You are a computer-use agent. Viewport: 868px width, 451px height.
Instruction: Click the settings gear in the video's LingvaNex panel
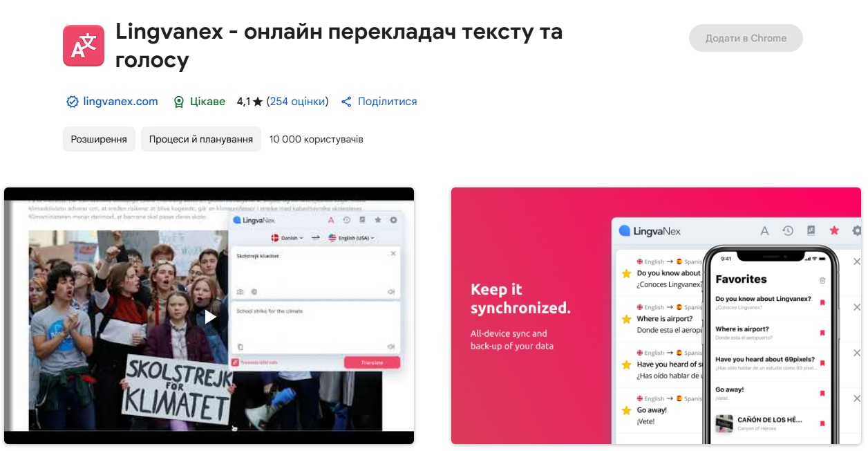(x=393, y=220)
